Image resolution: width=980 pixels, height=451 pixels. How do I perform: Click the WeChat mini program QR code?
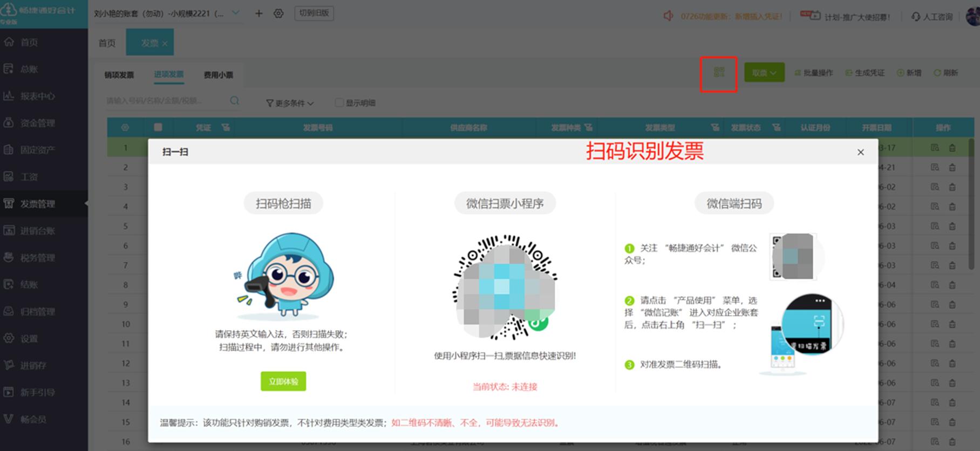coord(505,287)
